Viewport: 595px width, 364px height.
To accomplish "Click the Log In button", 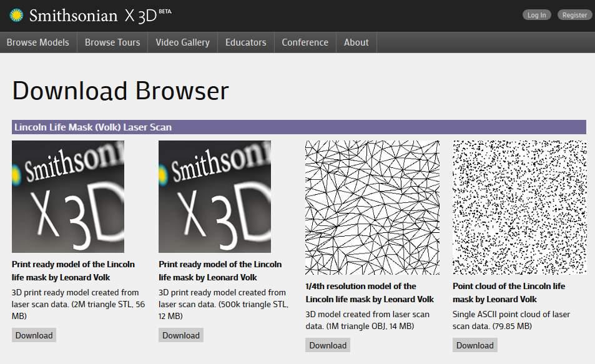I will 536,15.
